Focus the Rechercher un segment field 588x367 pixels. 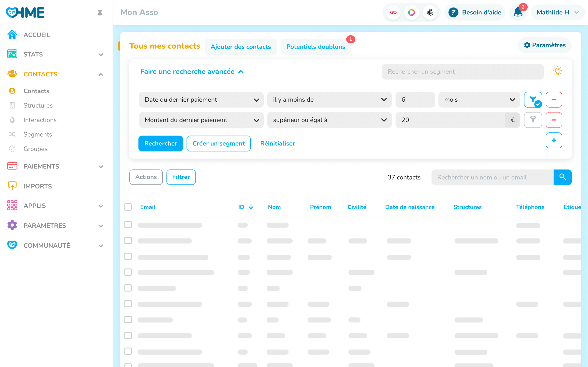click(462, 72)
